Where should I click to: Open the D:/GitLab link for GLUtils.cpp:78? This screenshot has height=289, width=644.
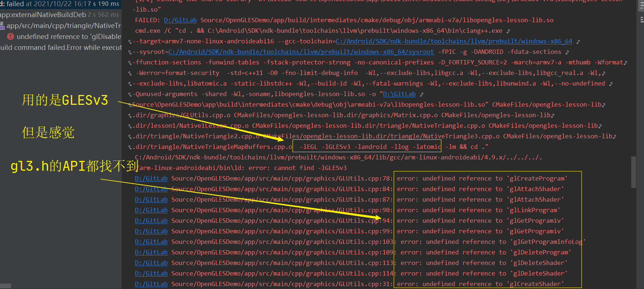pos(151,179)
